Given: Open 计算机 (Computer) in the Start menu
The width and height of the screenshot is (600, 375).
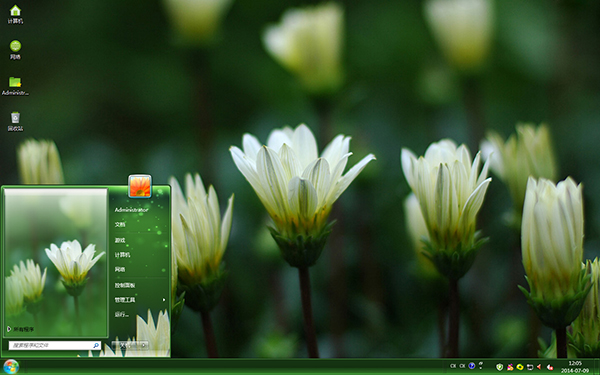Looking at the screenshot, I should pos(122,255).
